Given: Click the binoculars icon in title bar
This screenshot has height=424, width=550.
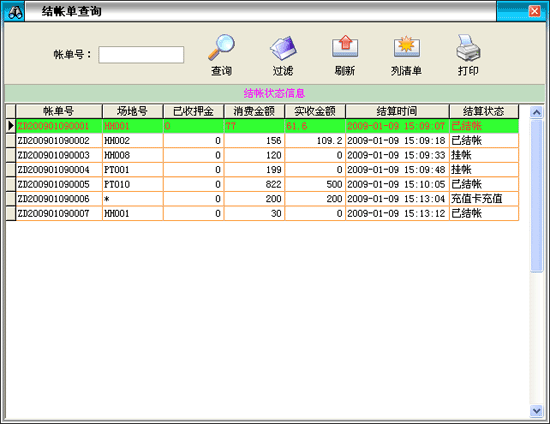Looking at the screenshot, I should [x=14, y=12].
